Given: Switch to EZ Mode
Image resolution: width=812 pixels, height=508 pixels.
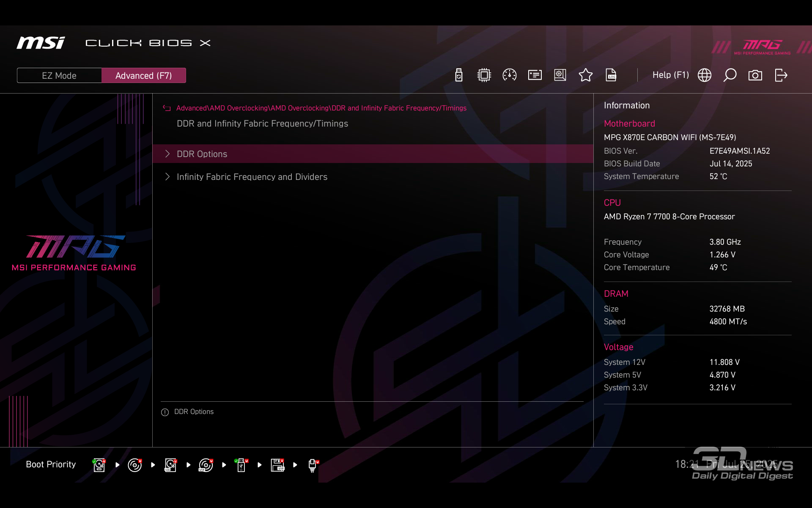Looking at the screenshot, I should click(x=59, y=75).
